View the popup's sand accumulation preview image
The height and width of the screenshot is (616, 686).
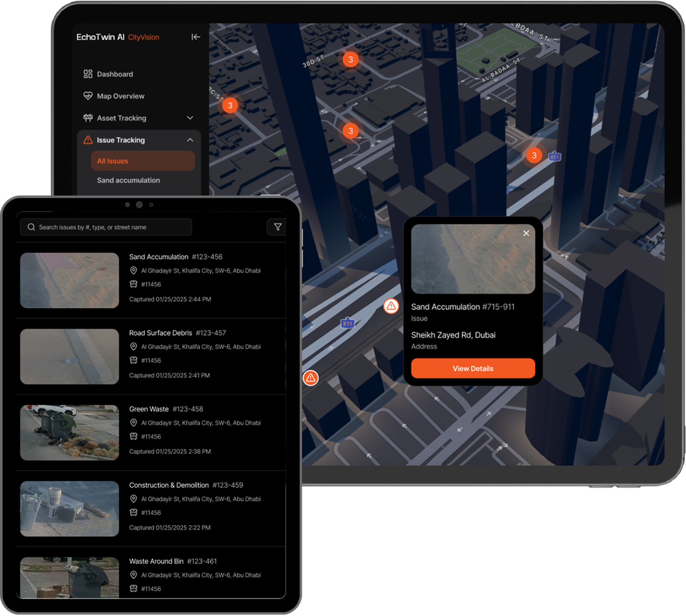coord(473,259)
